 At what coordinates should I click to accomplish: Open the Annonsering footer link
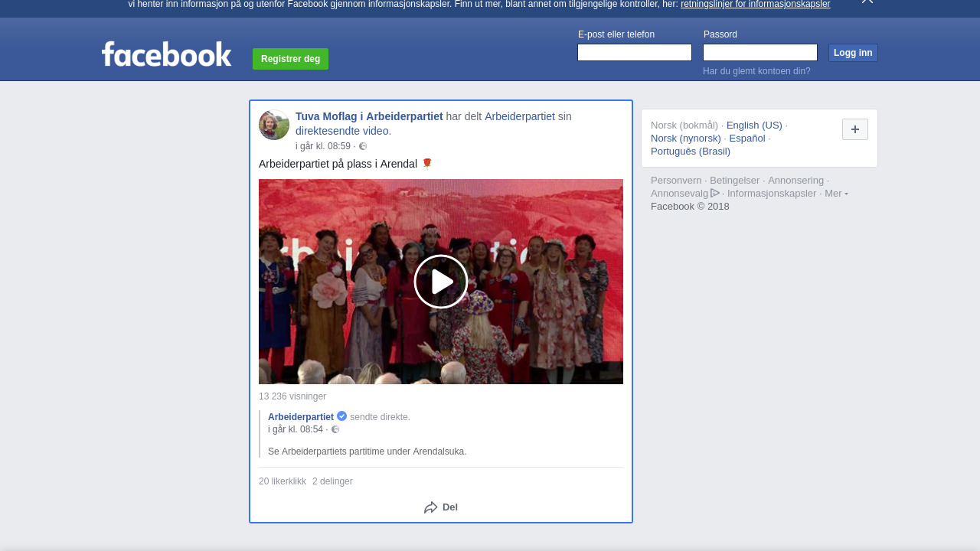click(796, 181)
